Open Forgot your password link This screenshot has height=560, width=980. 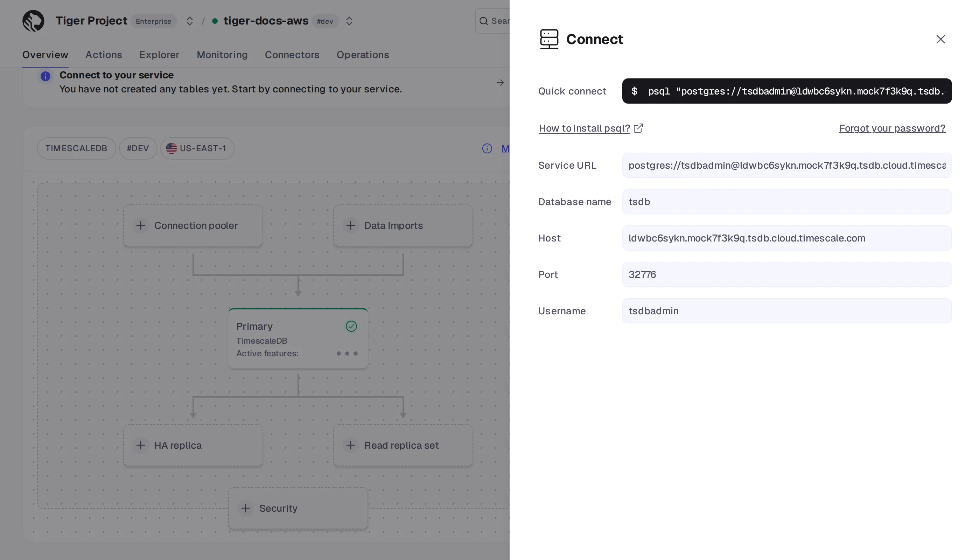click(892, 128)
